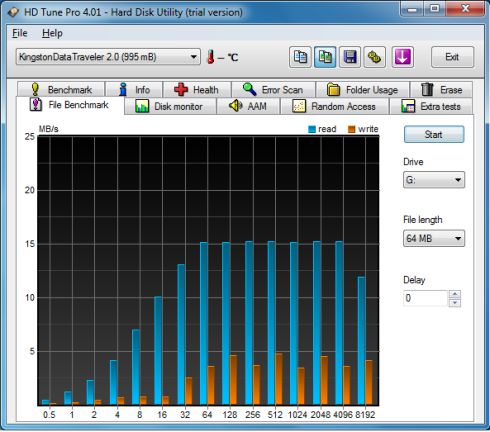Screen dimensions: 490x432
Task: Click the save screenshot floppy disk icon
Action: point(350,57)
